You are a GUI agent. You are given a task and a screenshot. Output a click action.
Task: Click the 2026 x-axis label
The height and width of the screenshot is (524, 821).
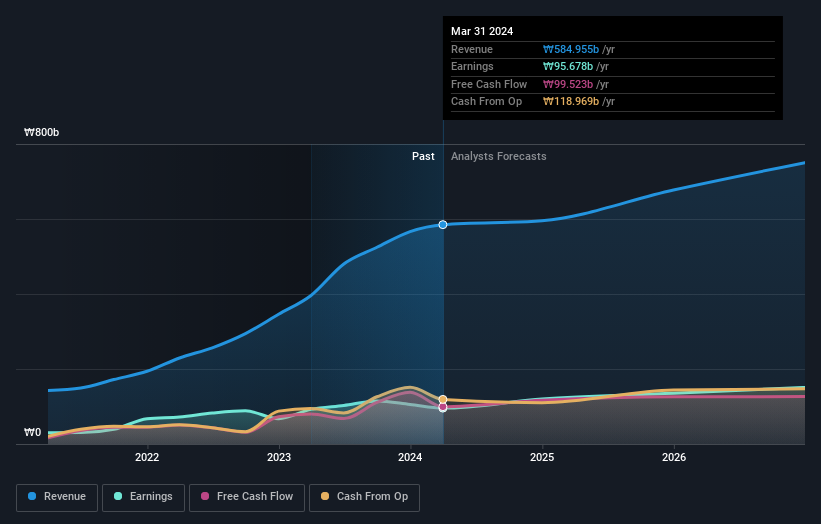click(x=674, y=458)
